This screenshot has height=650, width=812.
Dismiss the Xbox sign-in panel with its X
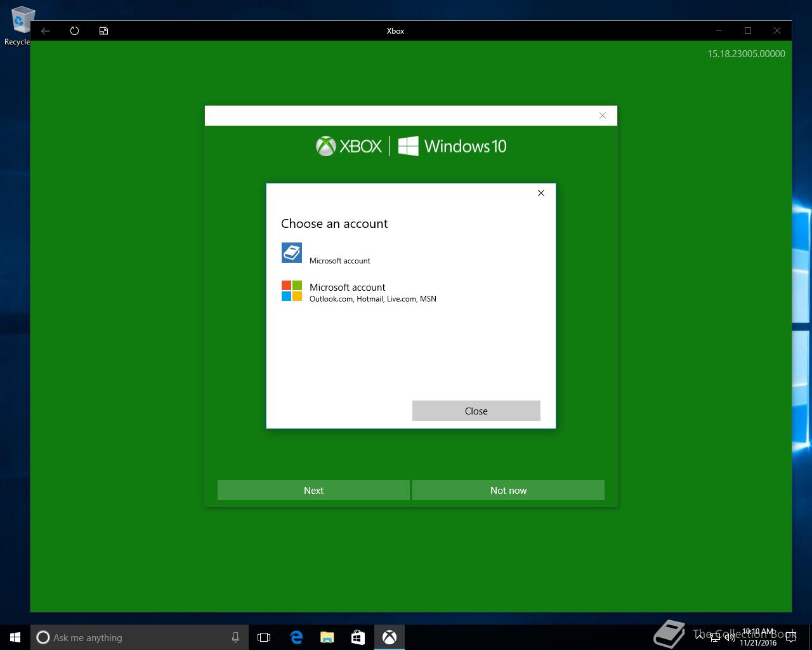[x=603, y=116]
